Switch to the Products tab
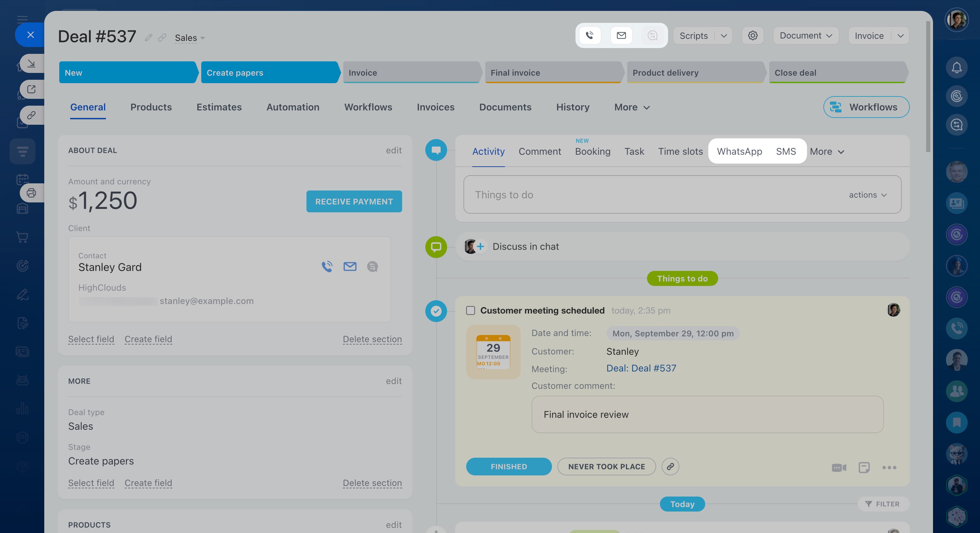The width and height of the screenshot is (980, 533). [x=151, y=107]
